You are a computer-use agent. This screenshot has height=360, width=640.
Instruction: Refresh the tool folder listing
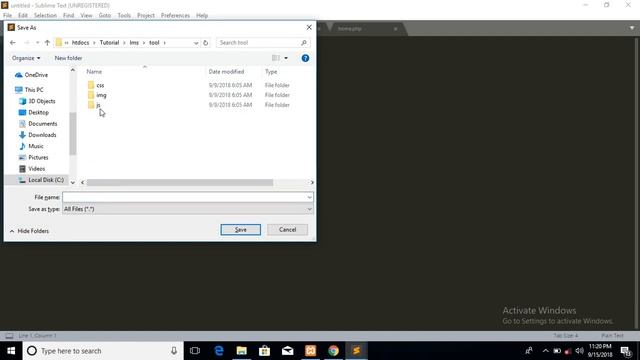[206, 42]
